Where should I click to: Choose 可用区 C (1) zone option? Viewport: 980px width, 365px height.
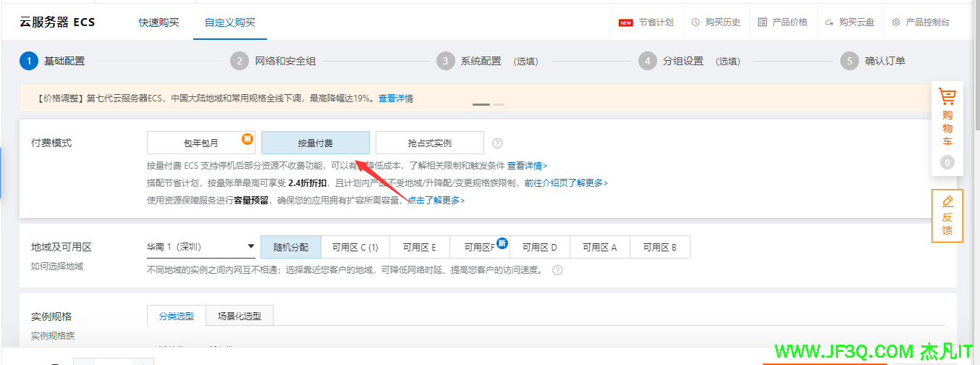click(x=355, y=247)
